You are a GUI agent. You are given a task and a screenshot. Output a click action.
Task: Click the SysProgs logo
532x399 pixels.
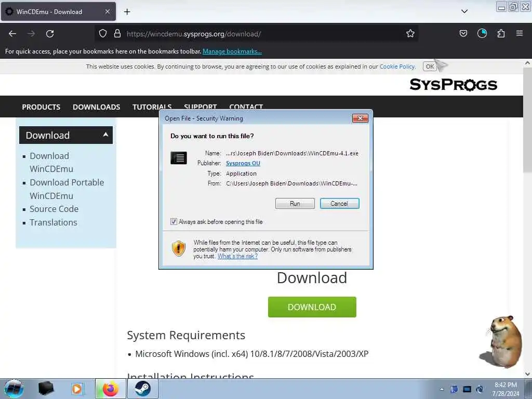click(x=453, y=85)
